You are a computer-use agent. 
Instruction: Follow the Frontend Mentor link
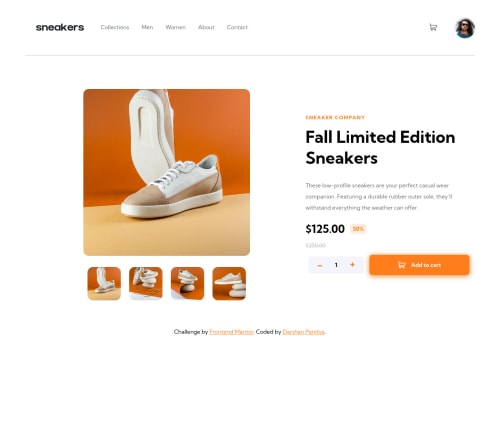(231, 332)
